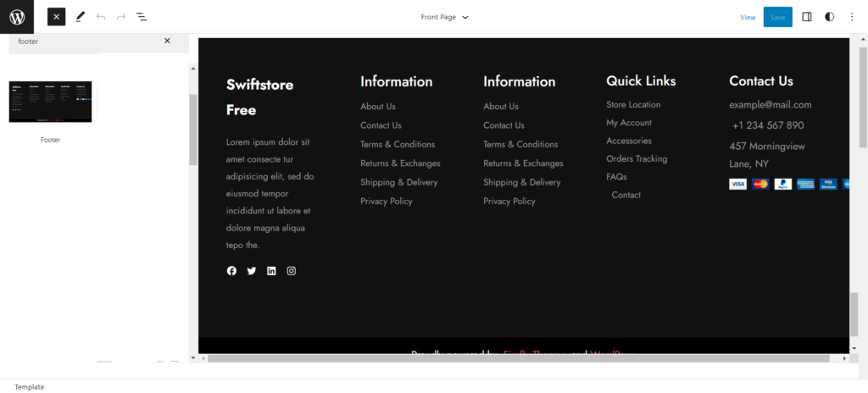Select the MasterCard payment icon
Screen dimensions: 868x393
point(760,184)
